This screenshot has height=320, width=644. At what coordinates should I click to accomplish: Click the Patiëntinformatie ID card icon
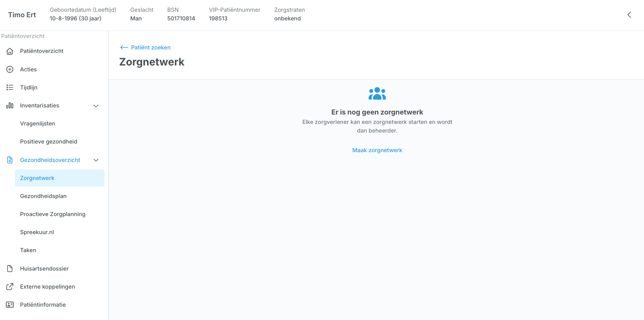point(10,305)
